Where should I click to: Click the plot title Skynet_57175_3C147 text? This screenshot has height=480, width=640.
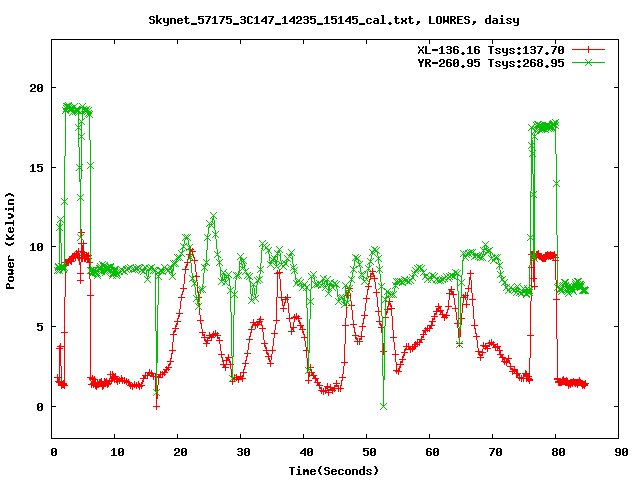click(334, 20)
